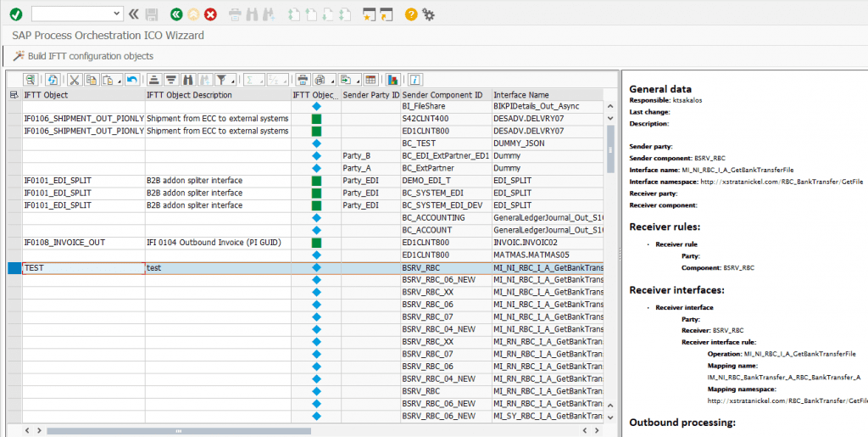Image resolution: width=868 pixels, height=437 pixels.
Task: Click the red Cancel icon
Action: (x=210, y=14)
